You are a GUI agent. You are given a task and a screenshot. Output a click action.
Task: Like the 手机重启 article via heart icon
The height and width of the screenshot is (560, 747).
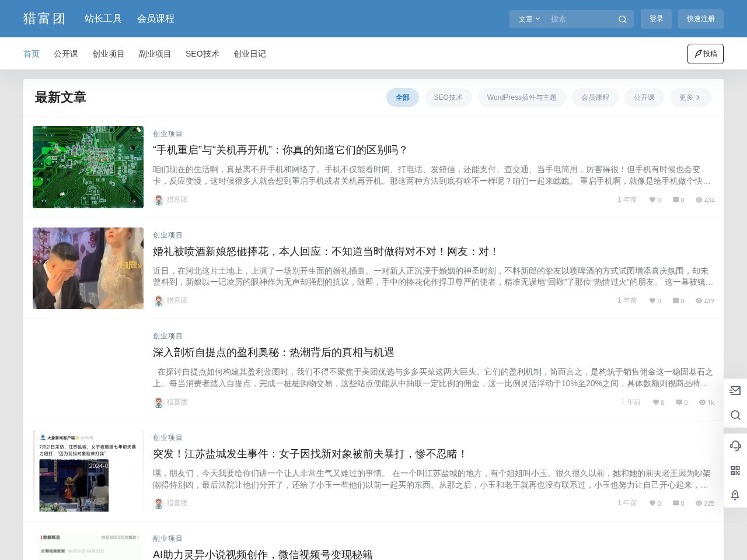[x=652, y=200]
